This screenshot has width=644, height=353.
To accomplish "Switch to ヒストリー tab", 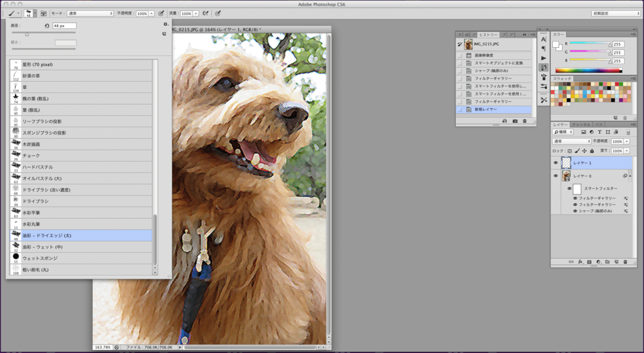I will point(488,35).
